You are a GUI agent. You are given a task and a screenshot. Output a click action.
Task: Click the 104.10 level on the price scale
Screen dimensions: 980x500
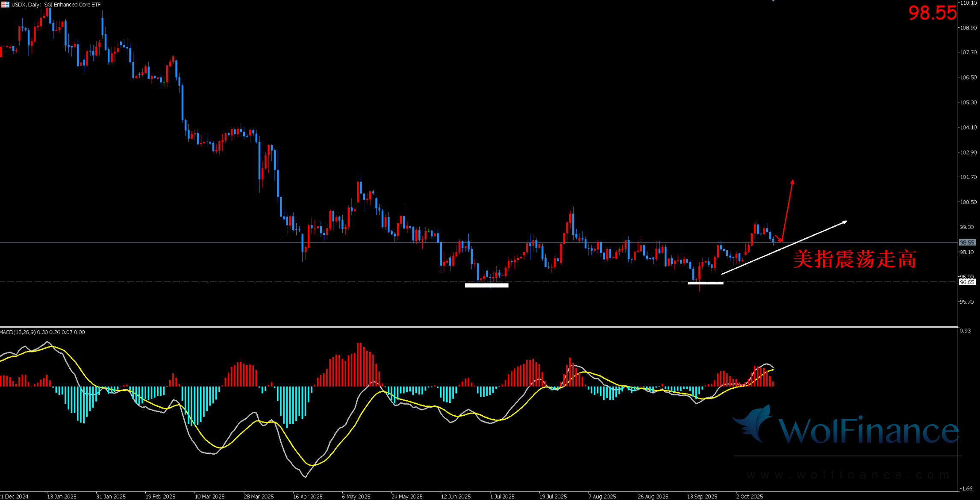968,127
